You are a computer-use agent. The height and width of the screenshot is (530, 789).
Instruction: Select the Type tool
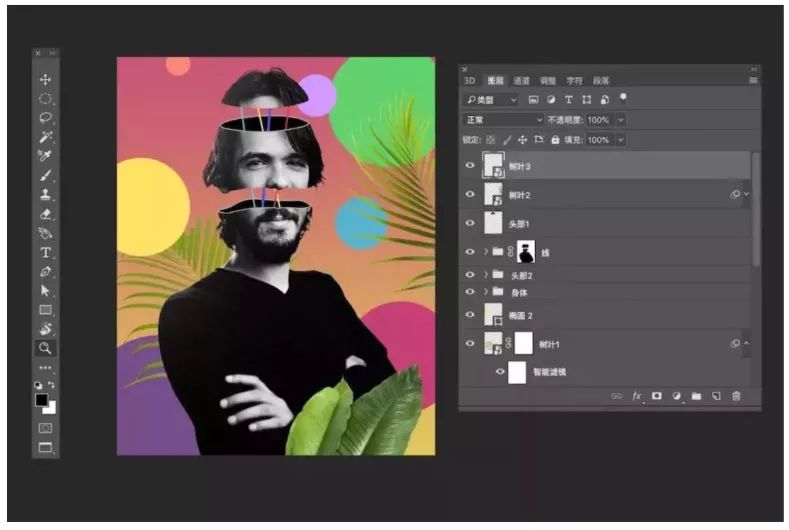[45, 252]
